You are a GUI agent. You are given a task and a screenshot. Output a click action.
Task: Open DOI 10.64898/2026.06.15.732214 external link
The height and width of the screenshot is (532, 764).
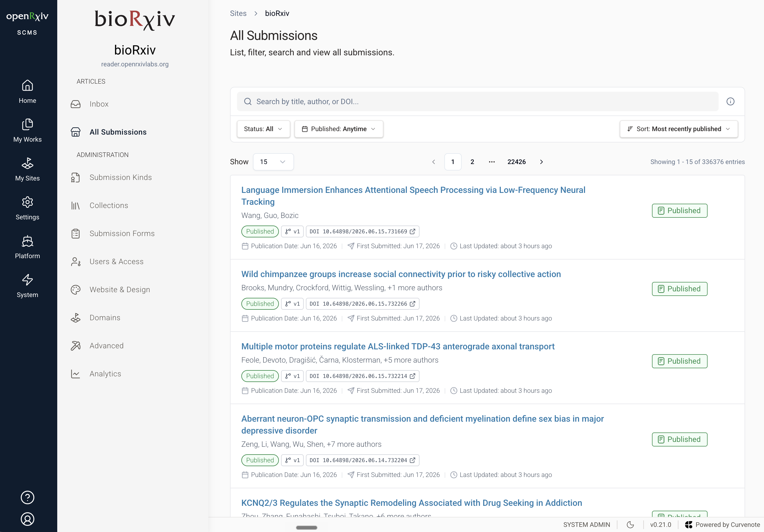362,376
